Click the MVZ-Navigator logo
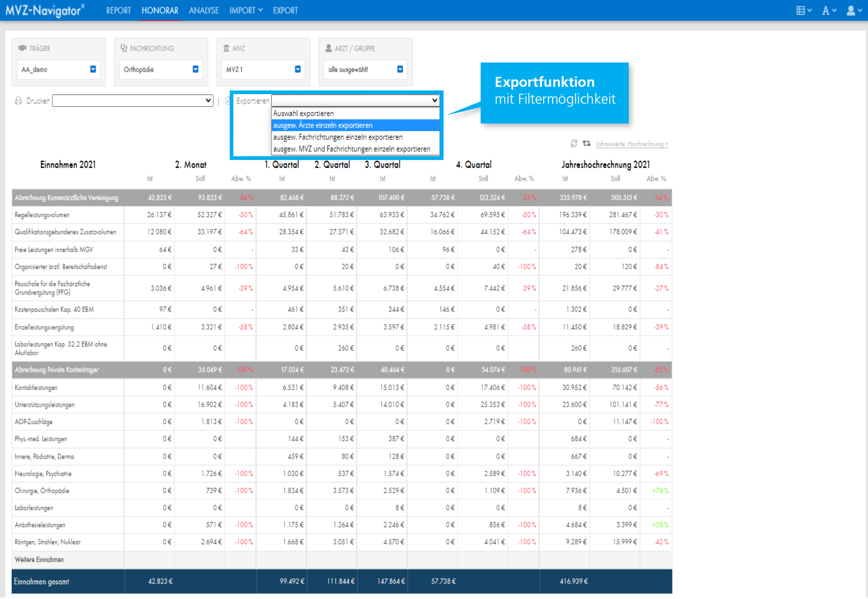This screenshot has height=599, width=868. [x=45, y=11]
